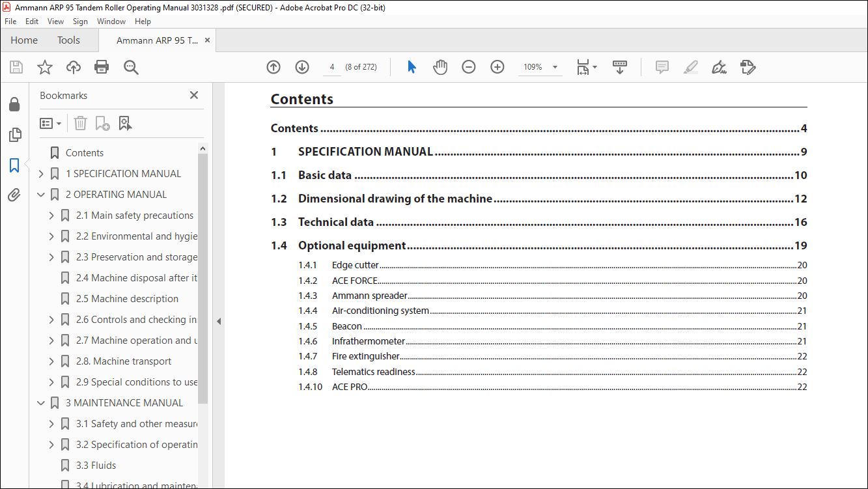
Task: Click the bookmarks panel vertical scrollbar
Action: coord(203,279)
